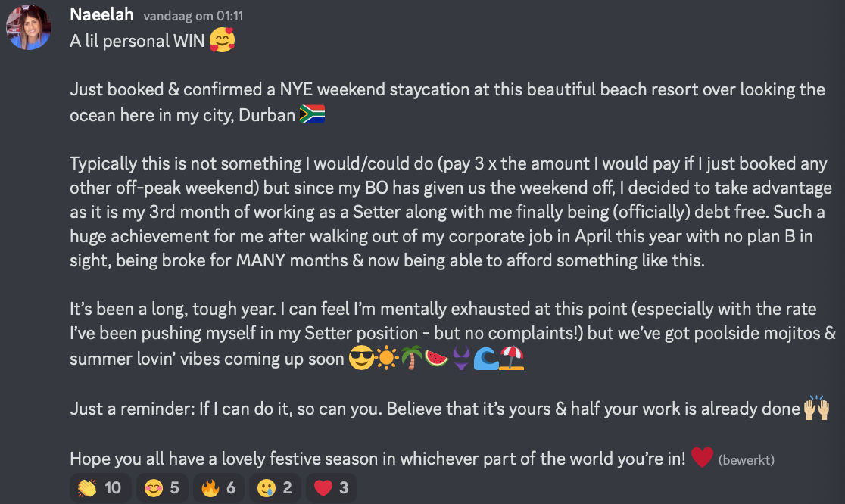Viewport: 845px width, 504px height.
Task: Add to the red heart reaction with 3
Action: [x=332, y=488]
